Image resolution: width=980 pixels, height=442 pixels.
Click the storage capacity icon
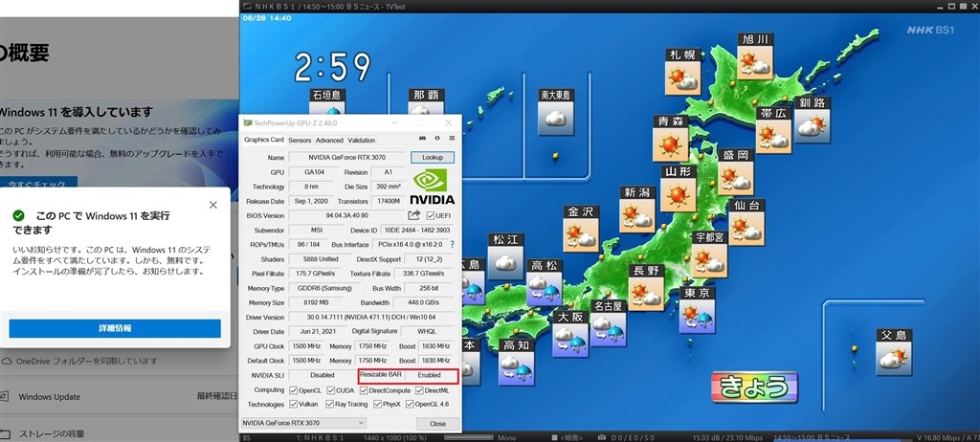tap(5, 434)
